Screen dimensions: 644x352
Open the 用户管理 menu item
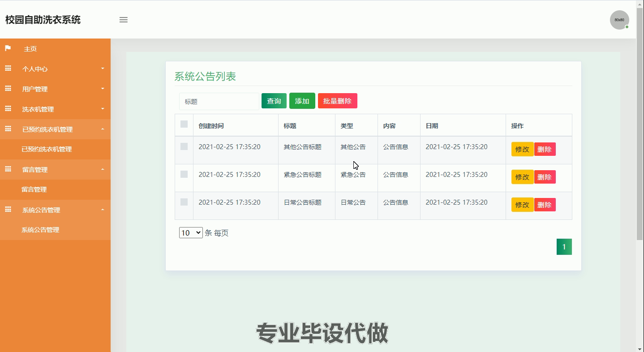click(55, 89)
